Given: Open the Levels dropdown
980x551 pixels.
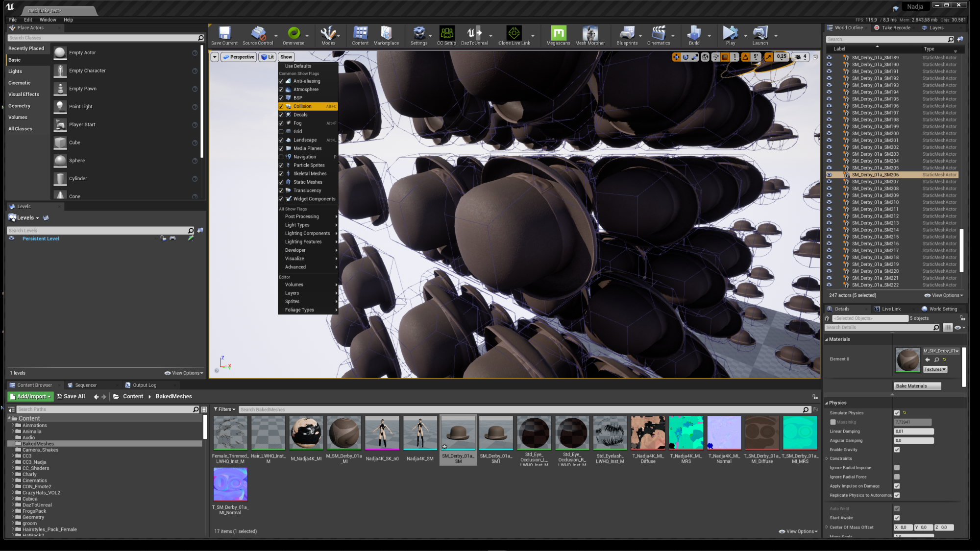Looking at the screenshot, I should 24,218.
